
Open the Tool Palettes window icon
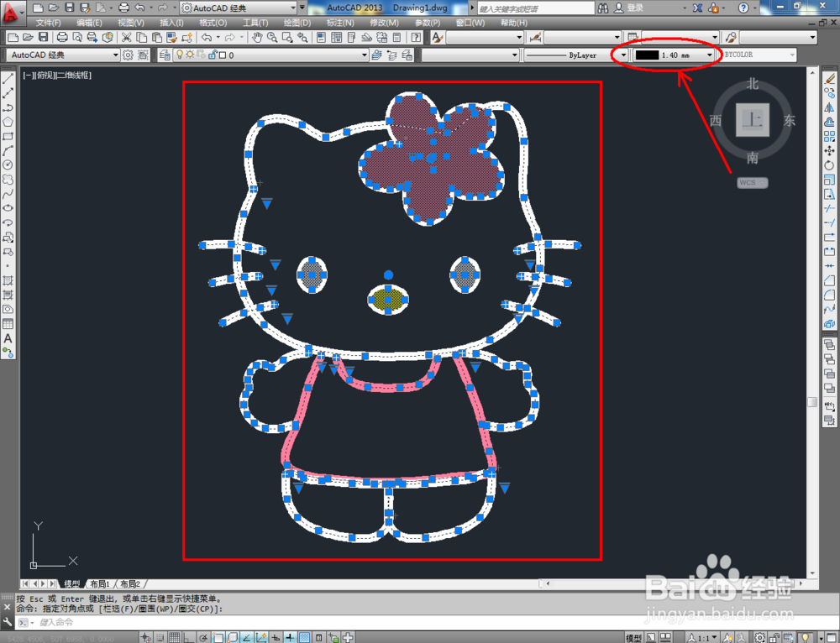point(351,37)
